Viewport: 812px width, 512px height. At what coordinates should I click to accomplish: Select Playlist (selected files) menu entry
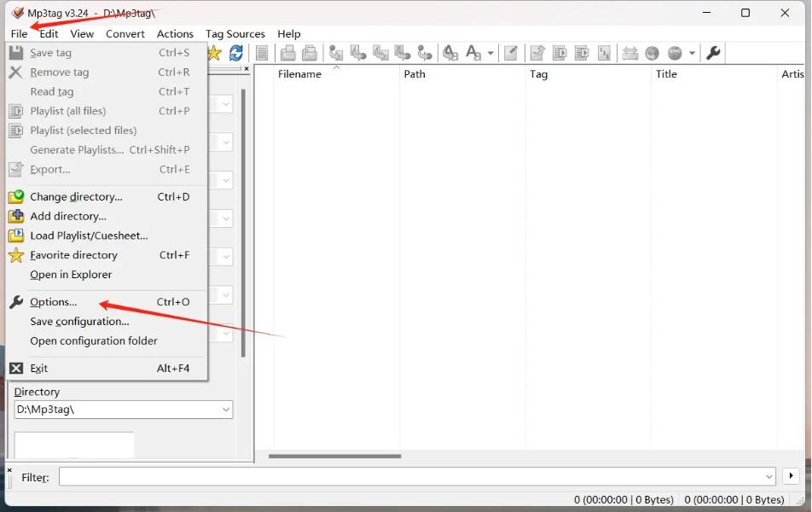tap(107, 131)
